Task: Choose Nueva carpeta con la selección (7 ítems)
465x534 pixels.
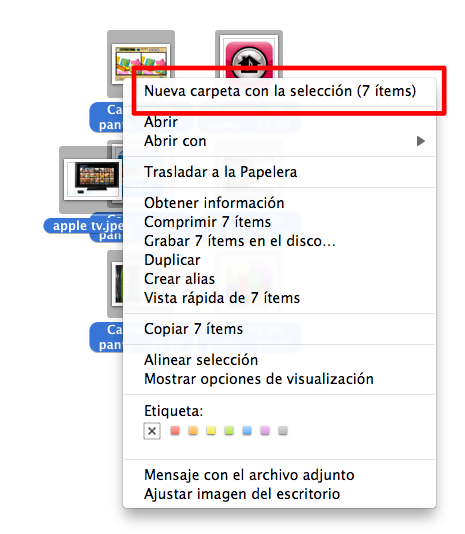Action: [x=280, y=91]
